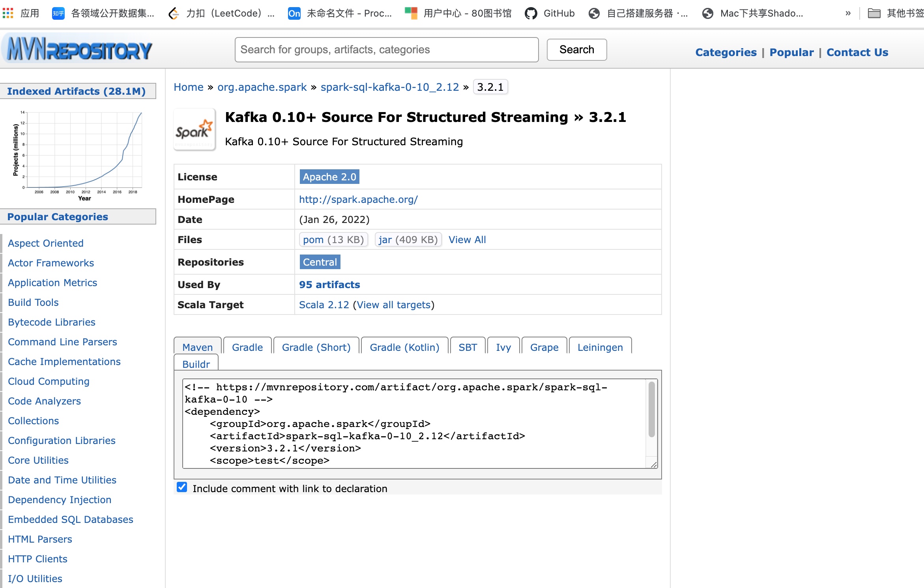Viewport: 924px width, 588px height.
Task: Open the 80 Library user center bookmark
Action: pyautogui.click(x=458, y=13)
